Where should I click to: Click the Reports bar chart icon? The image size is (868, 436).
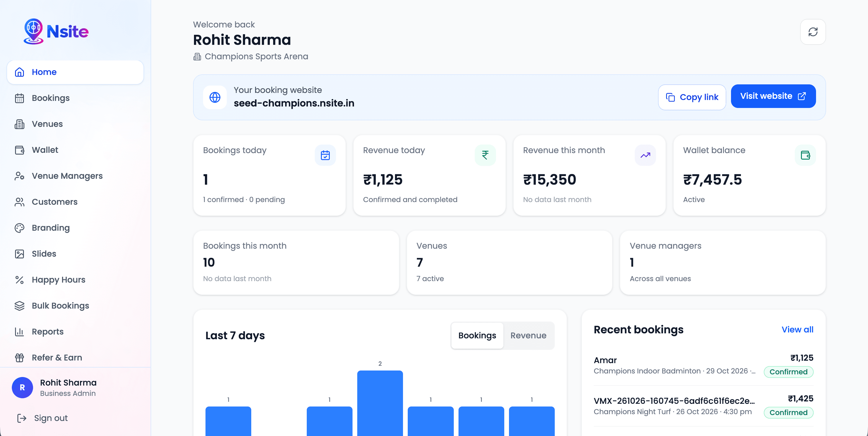tap(19, 331)
